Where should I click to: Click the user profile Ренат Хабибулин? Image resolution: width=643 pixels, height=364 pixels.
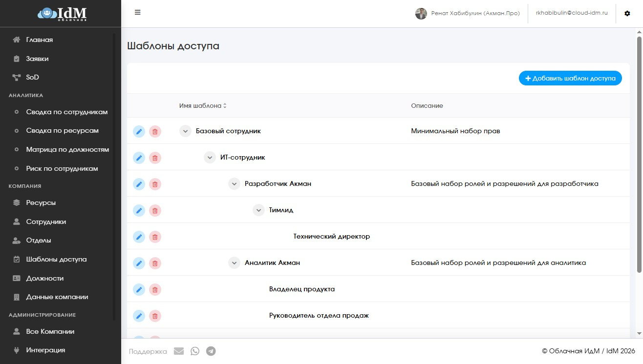(467, 14)
